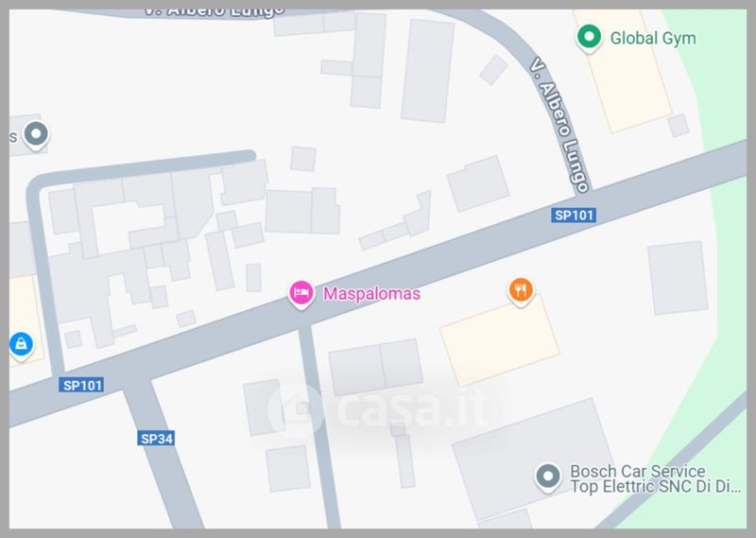Image resolution: width=756 pixels, height=538 pixels.
Task: Open the Maspalomas place name text
Action: pyautogui.click(x=371, y=293)
